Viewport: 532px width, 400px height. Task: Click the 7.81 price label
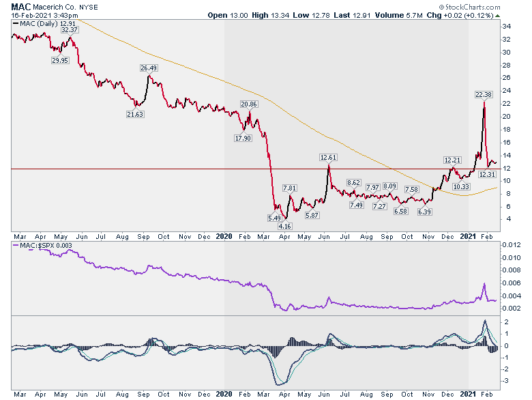290,188
